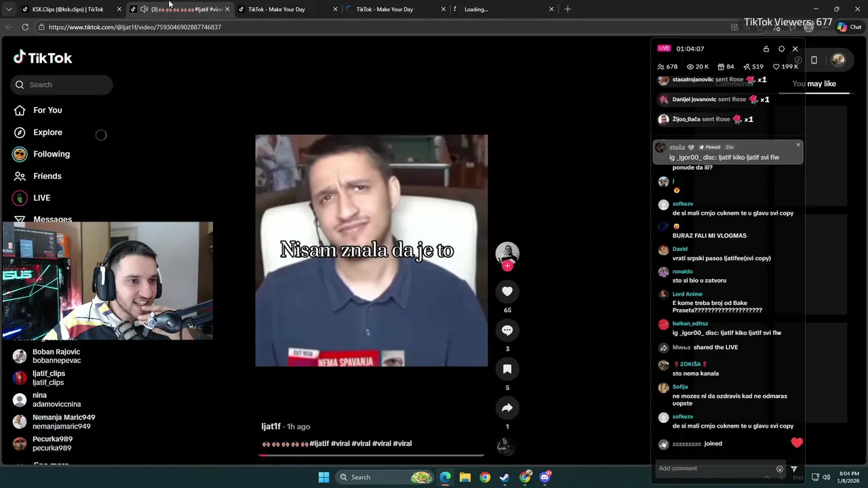Screen dimensions: 868x488
Task: Share the video with arrow icon
Action: pos(507,407)
